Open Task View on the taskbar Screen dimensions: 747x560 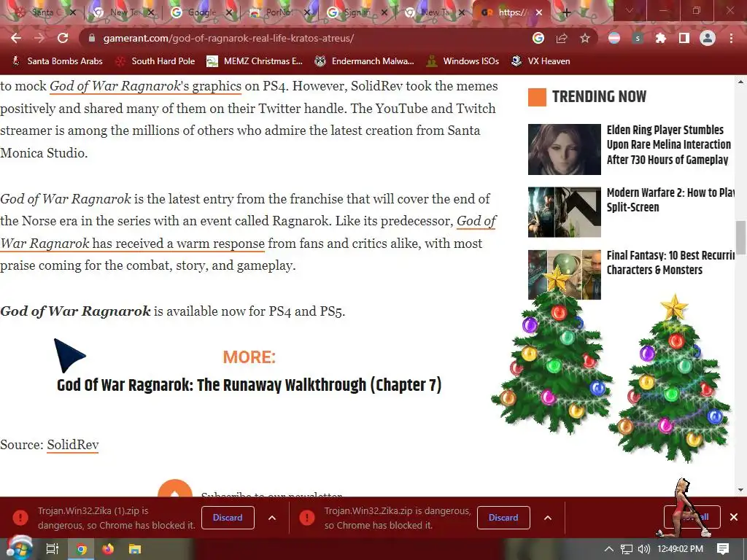click(x=52, y=549)
